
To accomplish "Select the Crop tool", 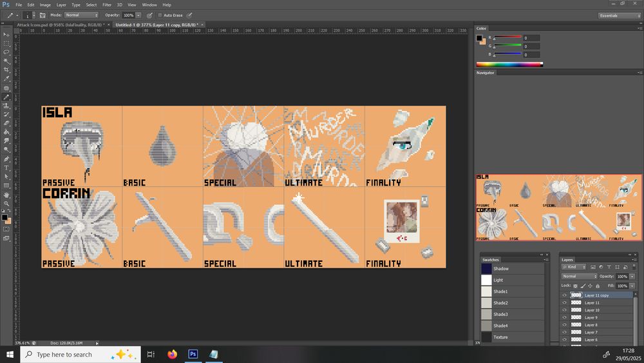I will [x=6, y=70].
